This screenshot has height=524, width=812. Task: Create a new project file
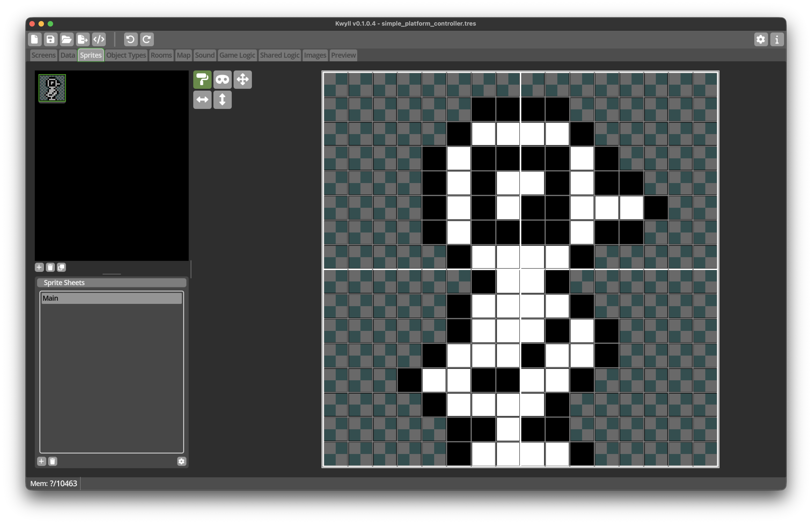pyautogui.click(x=35, y=39)
